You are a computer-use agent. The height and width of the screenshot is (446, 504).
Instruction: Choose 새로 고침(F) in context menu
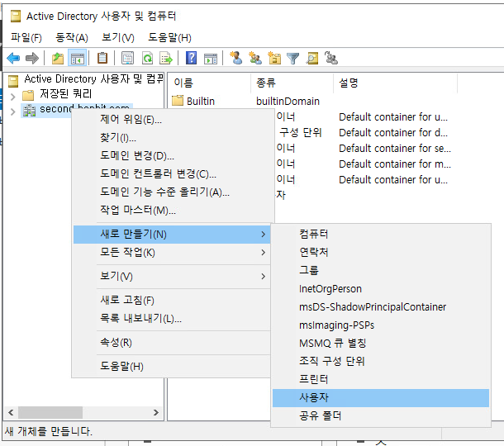point(172,301)
